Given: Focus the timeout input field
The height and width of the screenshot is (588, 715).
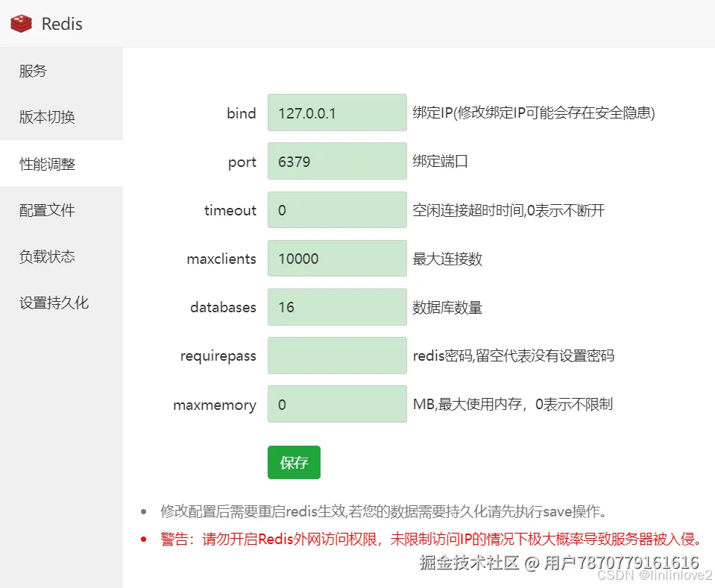Looking at the screenshot, I should coord(337,209).
